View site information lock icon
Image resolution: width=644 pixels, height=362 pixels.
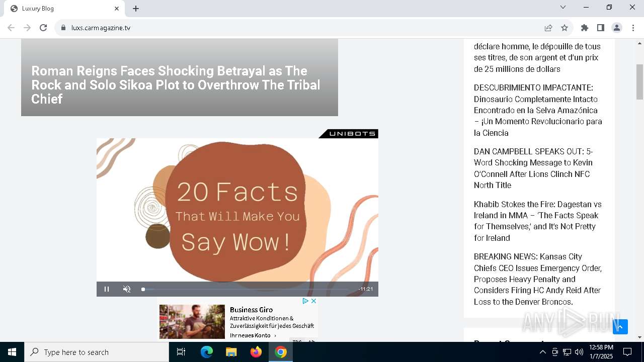pos(63,28)
